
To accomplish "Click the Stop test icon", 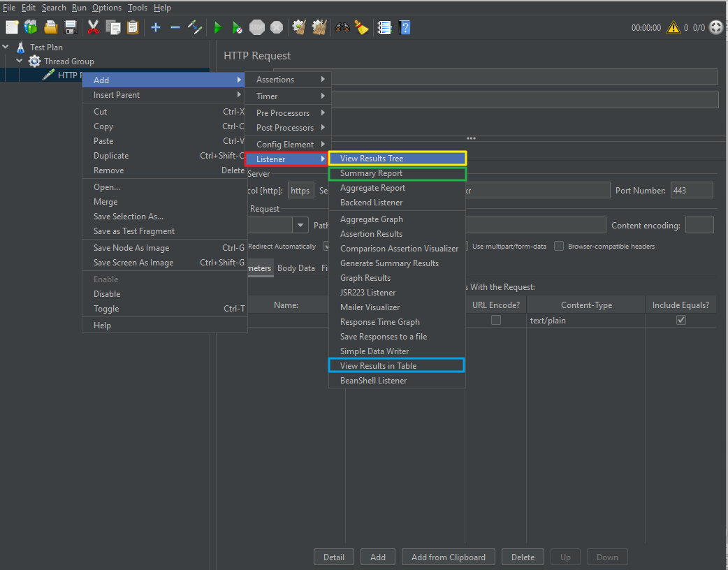I will click(x=256, y=27).
